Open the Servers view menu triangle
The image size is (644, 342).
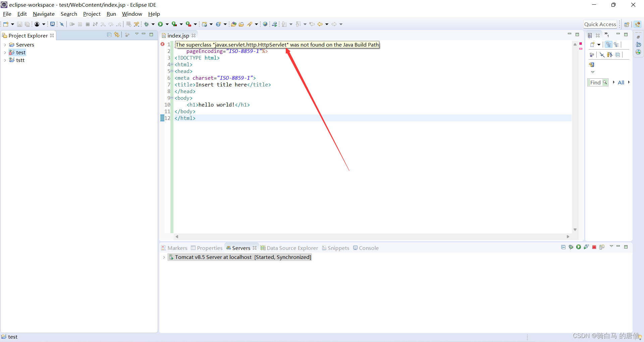tap(611, 247)
